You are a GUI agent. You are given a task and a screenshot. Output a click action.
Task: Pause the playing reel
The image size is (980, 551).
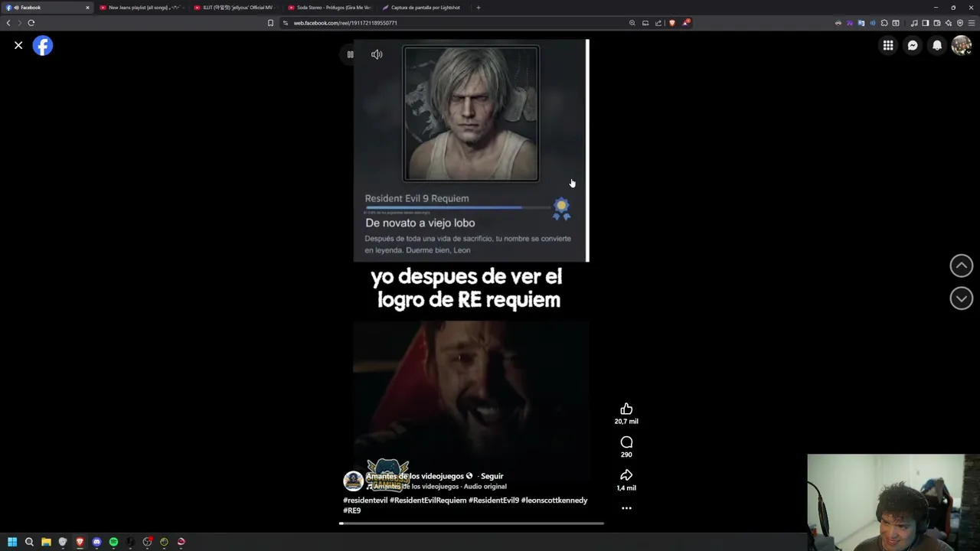coord(350,54)
